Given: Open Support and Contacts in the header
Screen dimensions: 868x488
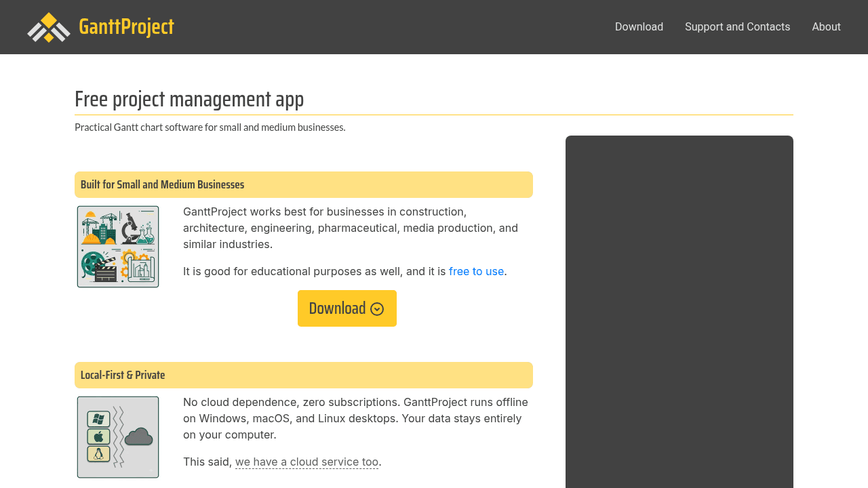Looking at the screenshot, I should 738,27.
